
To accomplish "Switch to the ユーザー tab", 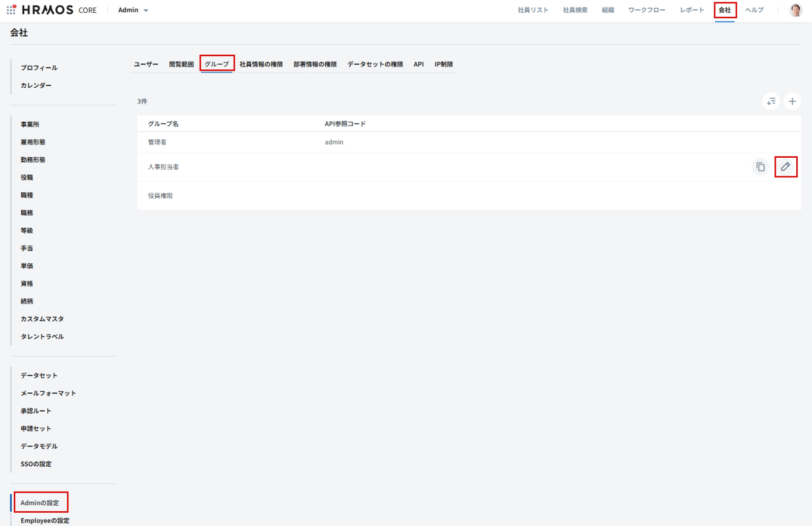I will tap(146, 64).
